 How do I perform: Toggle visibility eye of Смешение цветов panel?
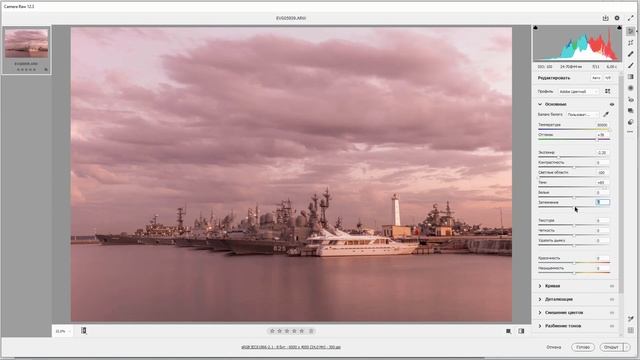612,313
